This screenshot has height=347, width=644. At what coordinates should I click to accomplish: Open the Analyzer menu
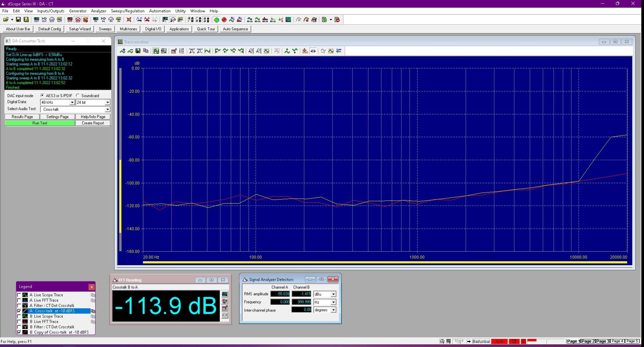(x=99, y=11)
